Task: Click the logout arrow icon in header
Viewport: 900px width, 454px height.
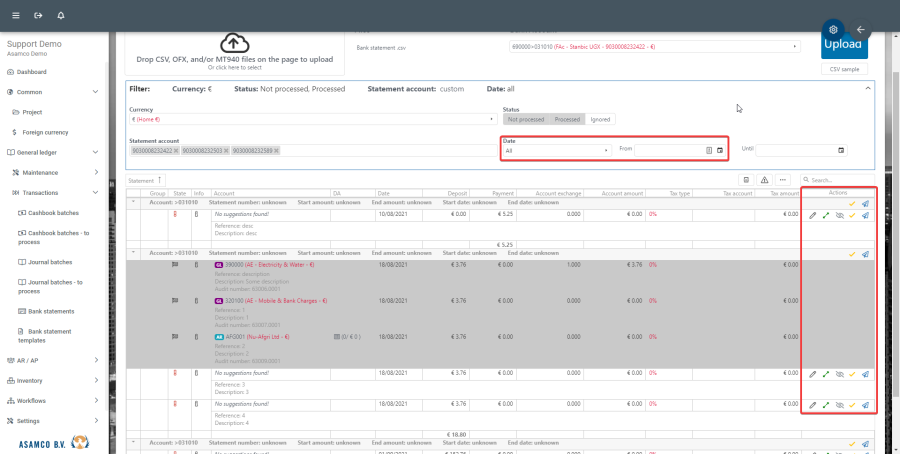Action: click(x=38, y=15)
